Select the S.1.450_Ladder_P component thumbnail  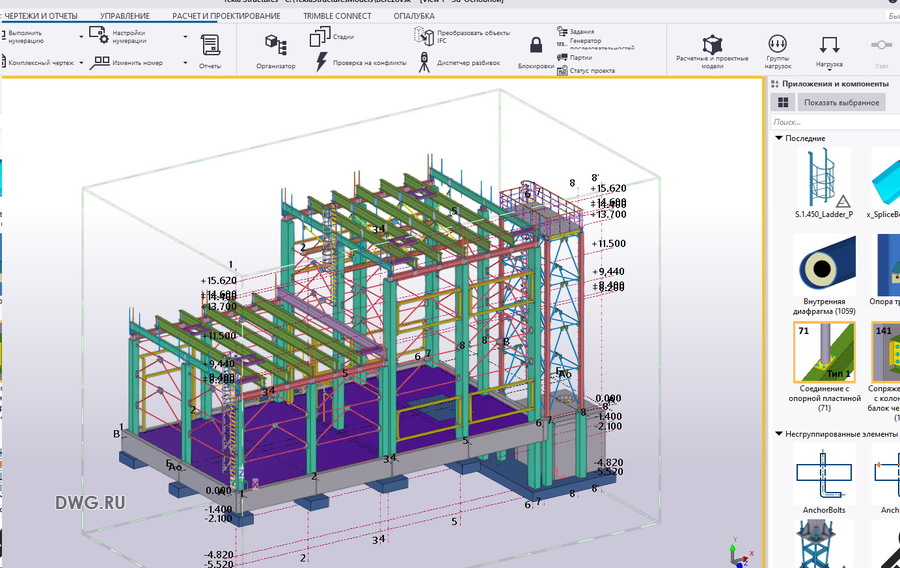click(823, 180)
